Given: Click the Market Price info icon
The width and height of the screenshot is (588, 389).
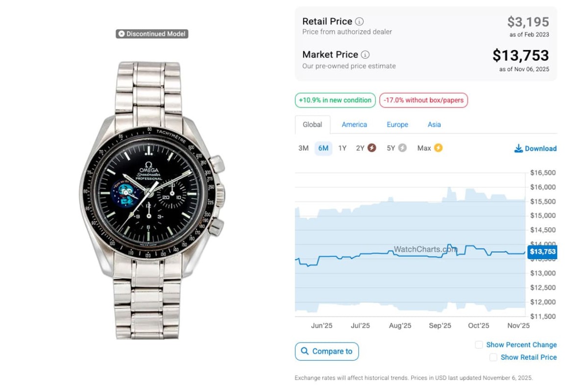Looking at the screenshot, I should pyautogui.click(x=365, y=55).
